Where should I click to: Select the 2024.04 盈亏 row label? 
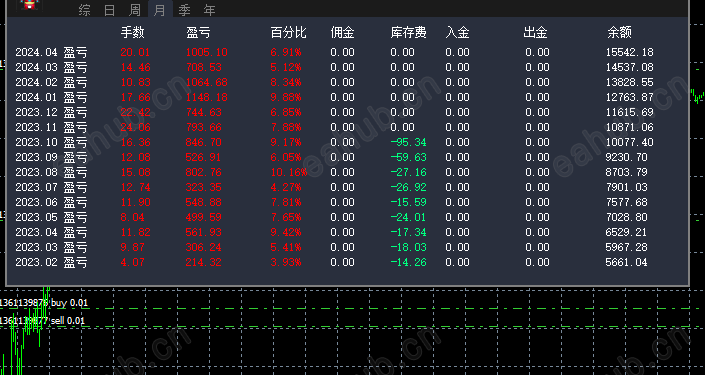(x=51, y=52)
